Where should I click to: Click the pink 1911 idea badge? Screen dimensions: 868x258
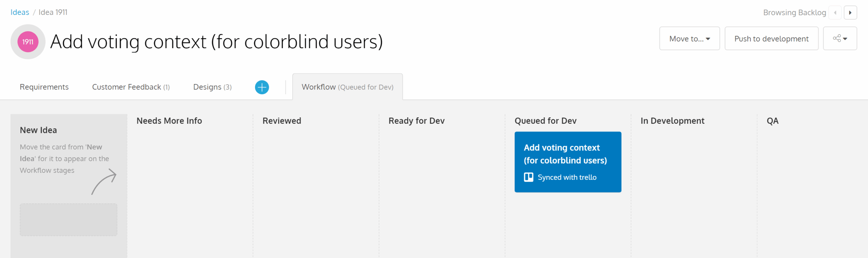(x=28, y=42)
